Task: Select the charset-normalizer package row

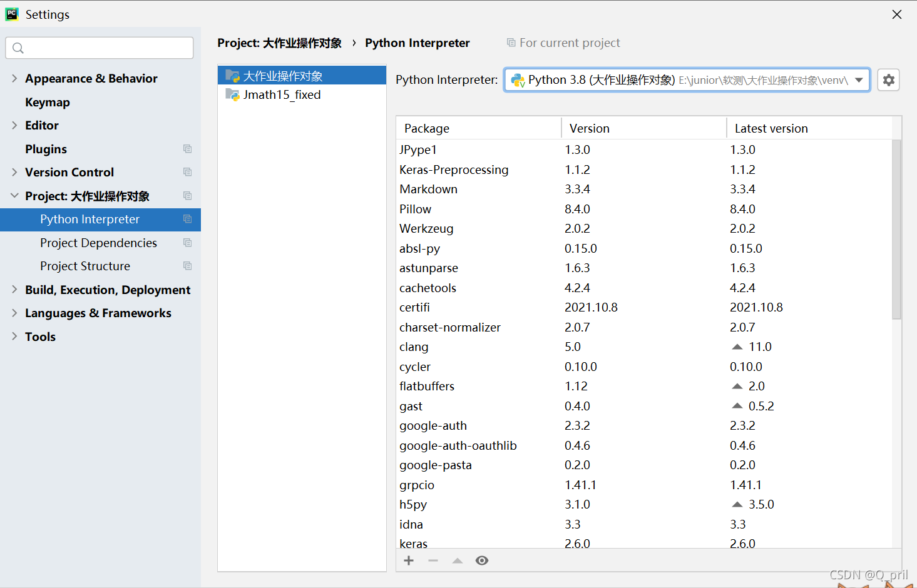Action: click(644, 327)
